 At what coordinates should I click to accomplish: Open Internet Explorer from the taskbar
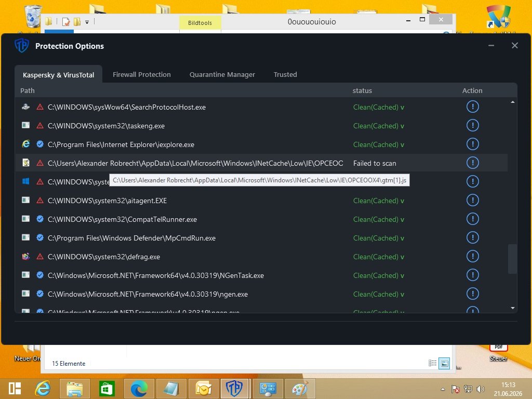(43, 389)
